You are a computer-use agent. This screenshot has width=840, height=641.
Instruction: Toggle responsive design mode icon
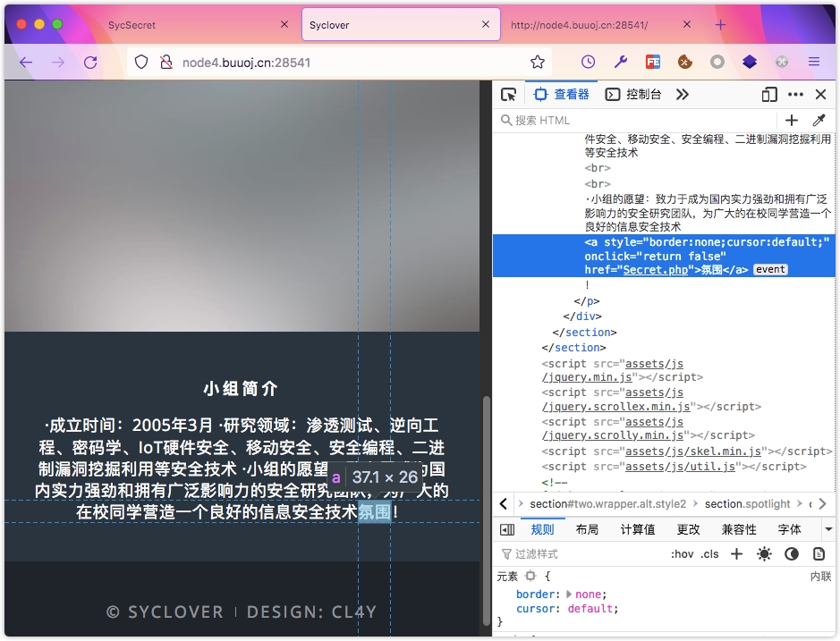tap(769, 95)
